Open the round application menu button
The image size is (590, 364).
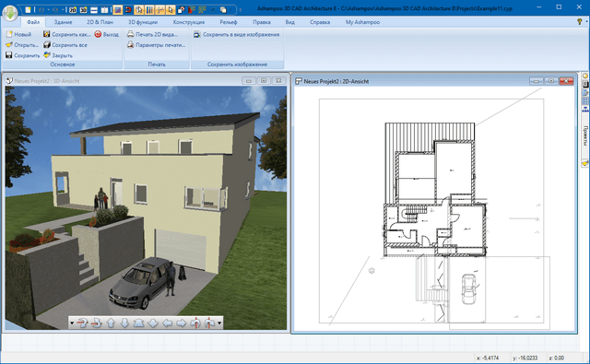point(10,13)
